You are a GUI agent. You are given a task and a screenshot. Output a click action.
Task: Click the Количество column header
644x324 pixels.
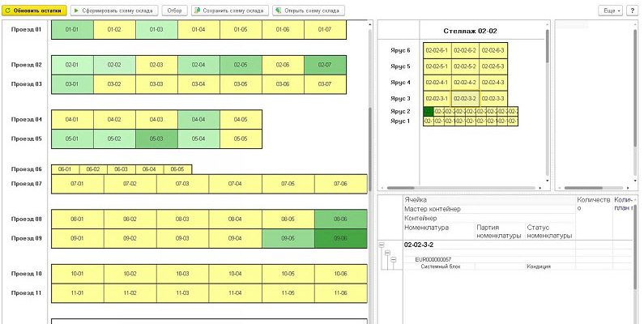click(x=592, y=199)
